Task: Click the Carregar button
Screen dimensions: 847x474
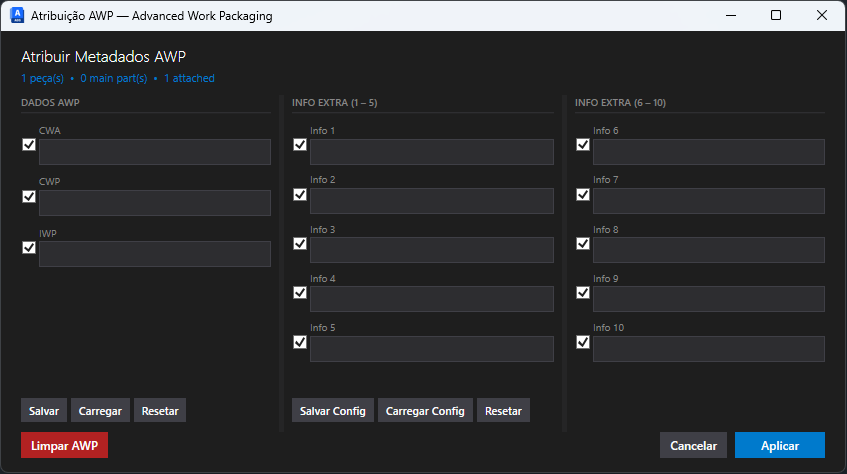Action: point(100,411)
